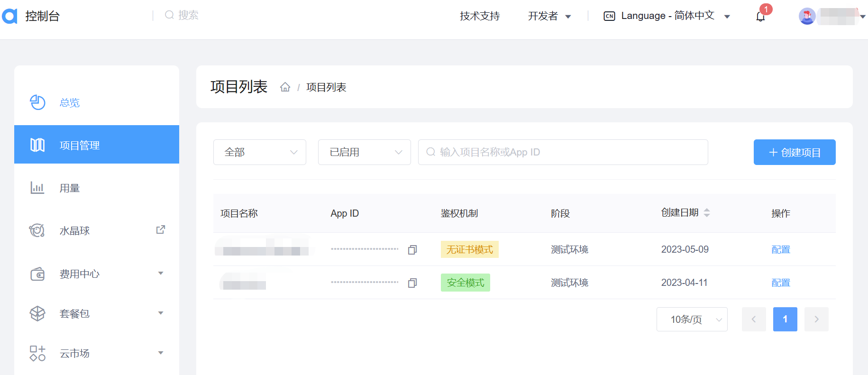Viewport: 868px width, 375px height.
Task: Click the 安全模式 tag
Action: point(466,283)
